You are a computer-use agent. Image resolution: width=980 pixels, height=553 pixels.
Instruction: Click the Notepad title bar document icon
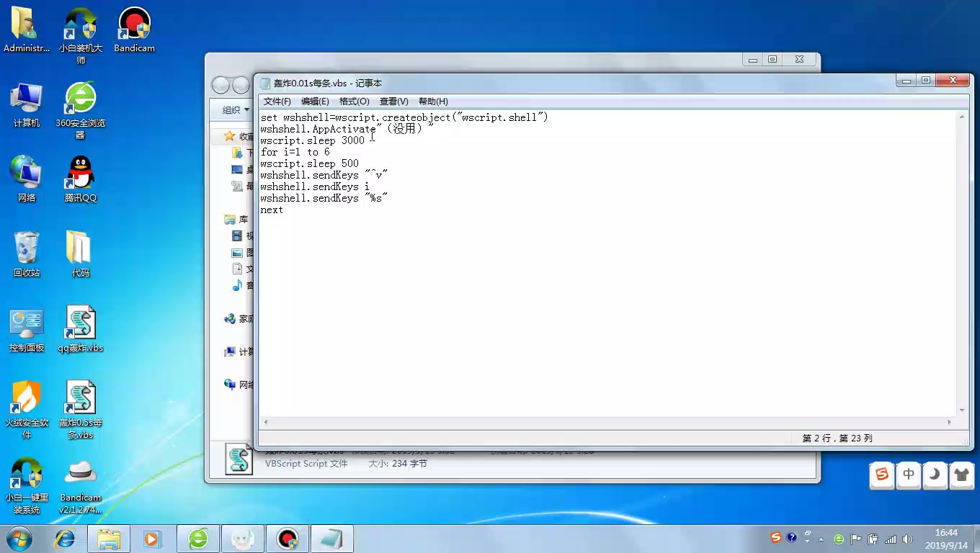click(264, 83)
